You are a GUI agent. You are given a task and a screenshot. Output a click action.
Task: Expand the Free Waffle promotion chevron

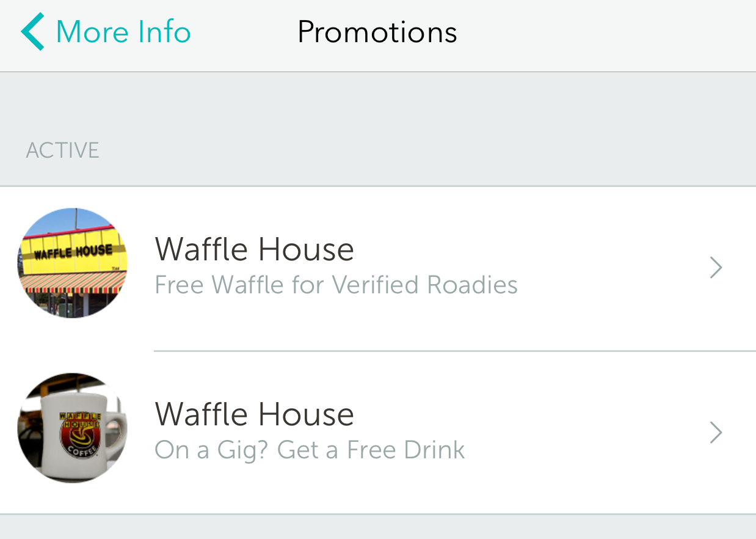pyautogui.click(x=716, y=268)
